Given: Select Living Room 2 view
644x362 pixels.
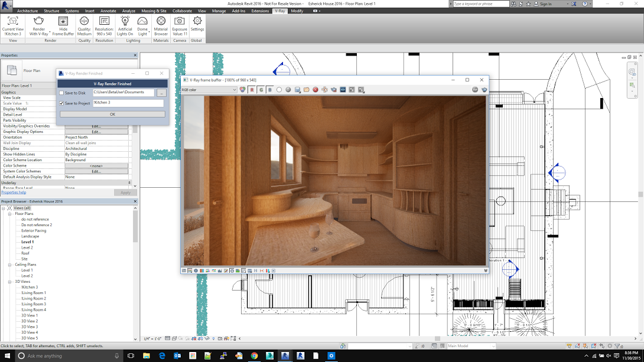Looking at the screenshot, I should [34, 298].
